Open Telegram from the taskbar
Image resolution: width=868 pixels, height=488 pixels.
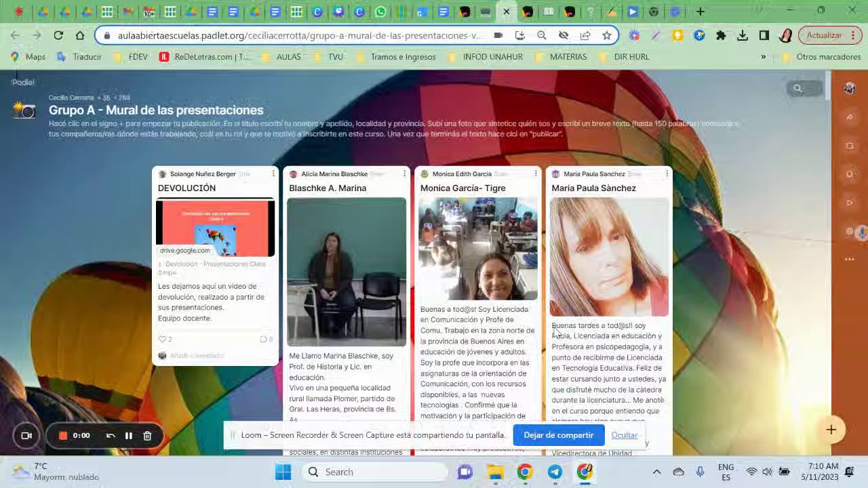(x=555, y=472)
